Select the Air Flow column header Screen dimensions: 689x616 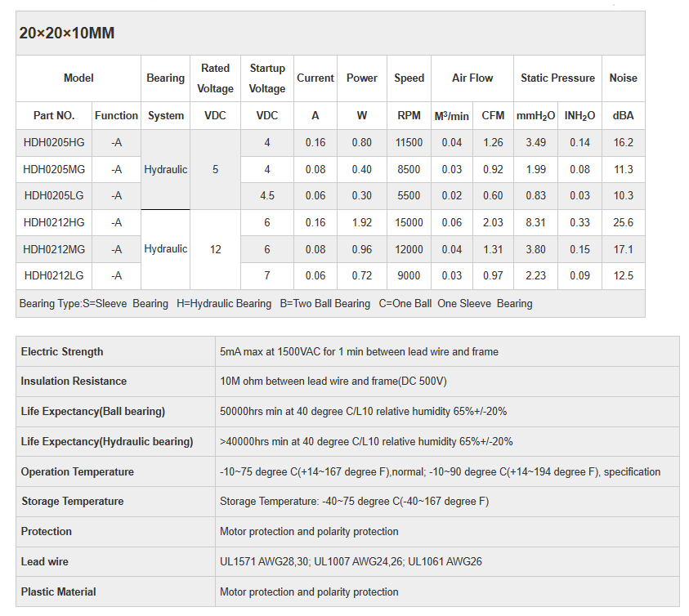click(472, 78)
